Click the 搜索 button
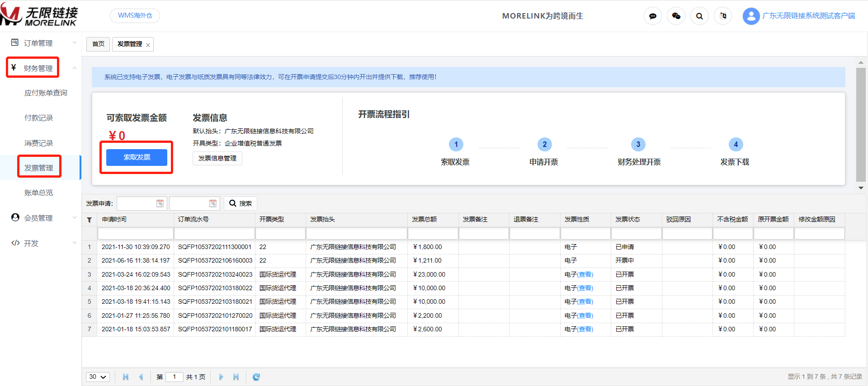 (x=241, y=203)
